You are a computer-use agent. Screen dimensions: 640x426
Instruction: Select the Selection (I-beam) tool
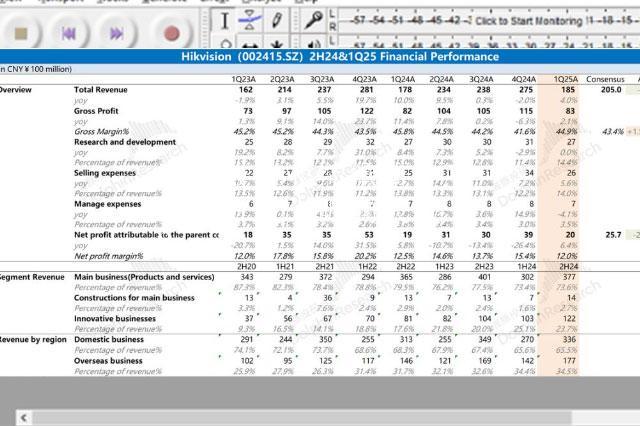pyautogui.click(x=224, y=20)
